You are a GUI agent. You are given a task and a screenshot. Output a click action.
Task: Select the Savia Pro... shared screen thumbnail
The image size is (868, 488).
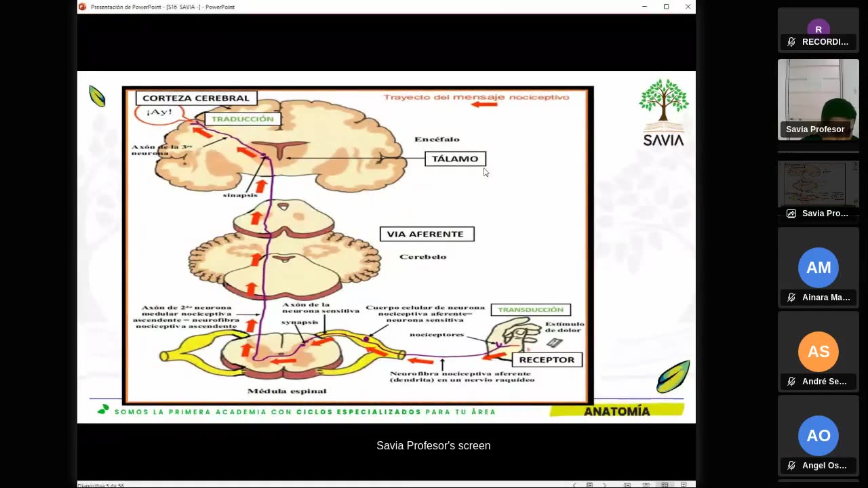click(x=818, y=190)
